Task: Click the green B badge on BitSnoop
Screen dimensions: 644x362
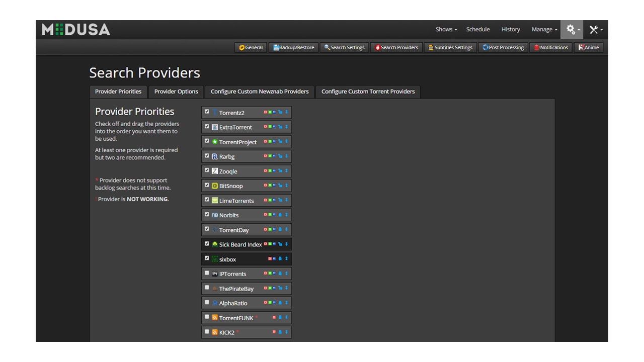Action: pyautogui.click(x=270, y=186)
